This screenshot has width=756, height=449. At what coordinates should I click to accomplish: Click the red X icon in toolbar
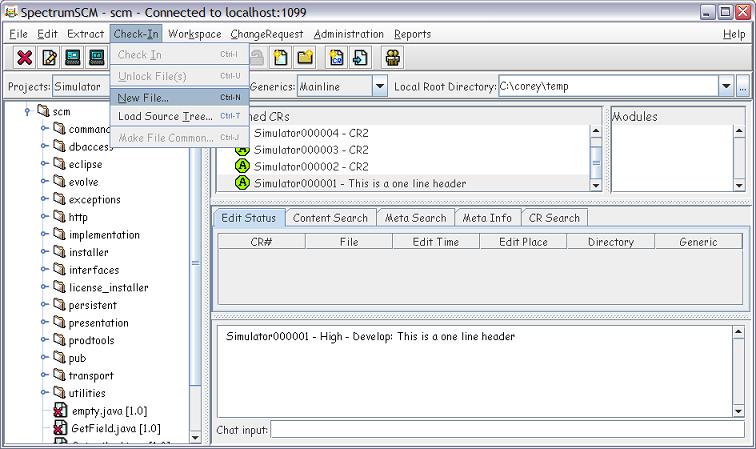(25, 58)
